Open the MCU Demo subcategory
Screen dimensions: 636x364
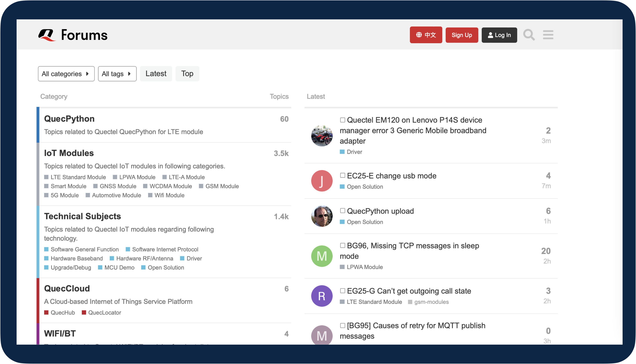116,268
